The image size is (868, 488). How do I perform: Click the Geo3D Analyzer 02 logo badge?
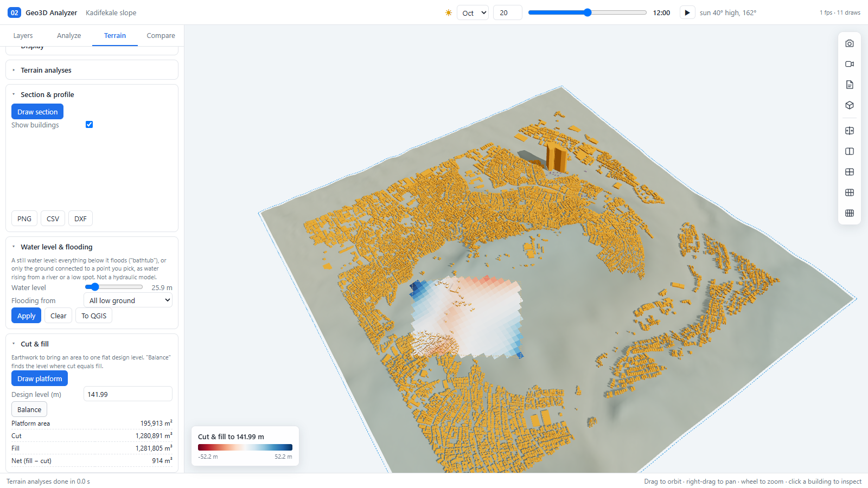(x=14, y=12)
